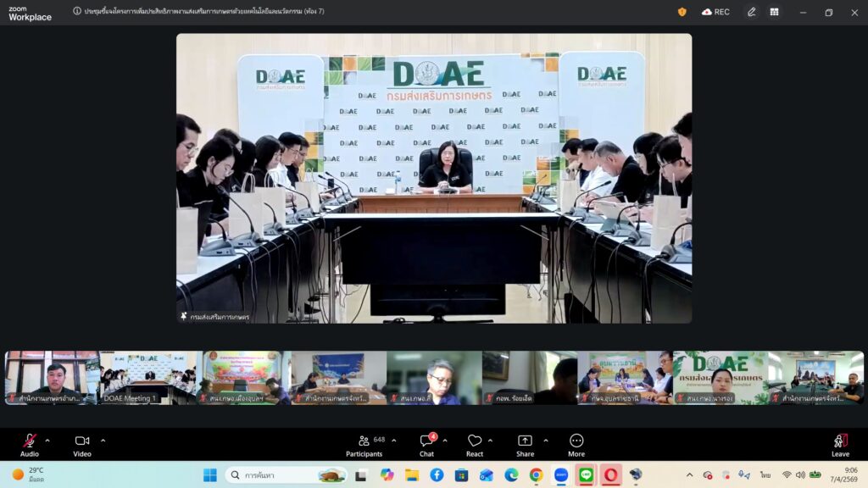Open the LINE app from the taskbar

tap(586, 474)
